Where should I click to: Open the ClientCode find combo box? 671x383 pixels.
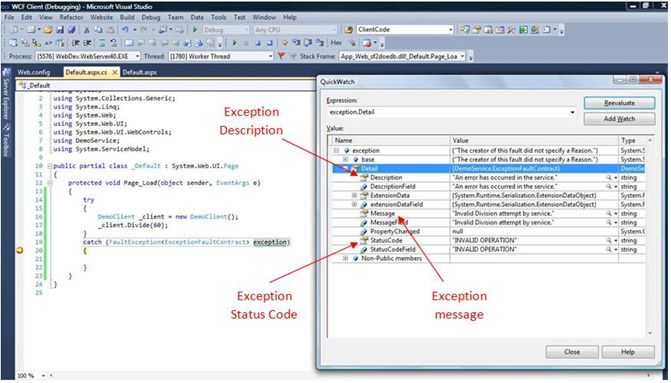click(x=451, y=30)
